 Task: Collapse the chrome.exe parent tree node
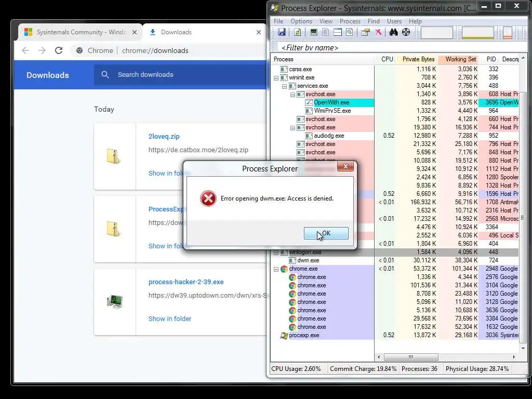276,269
